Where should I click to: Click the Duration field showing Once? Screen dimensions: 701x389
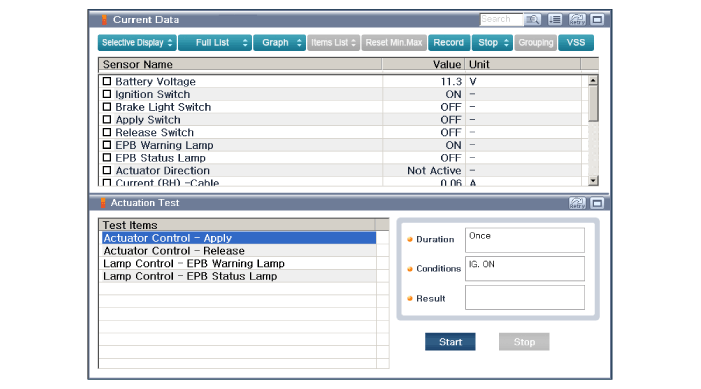(524, 240)
